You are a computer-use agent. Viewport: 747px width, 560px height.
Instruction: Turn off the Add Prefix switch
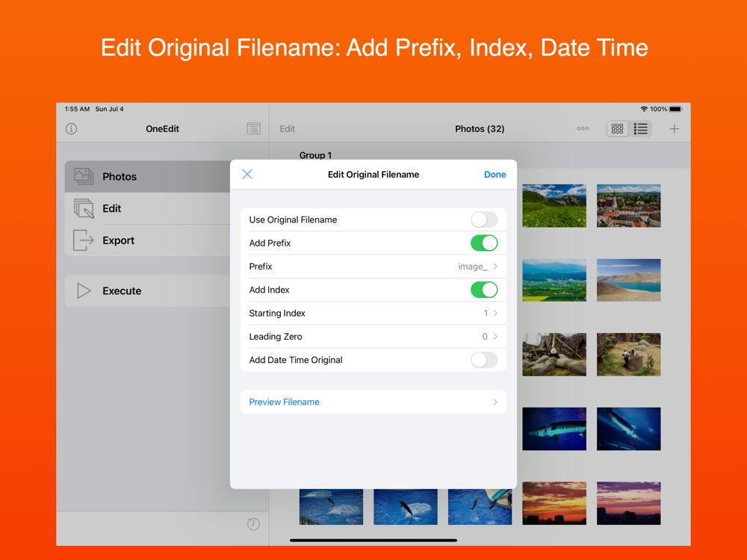(x=484, y=243)
